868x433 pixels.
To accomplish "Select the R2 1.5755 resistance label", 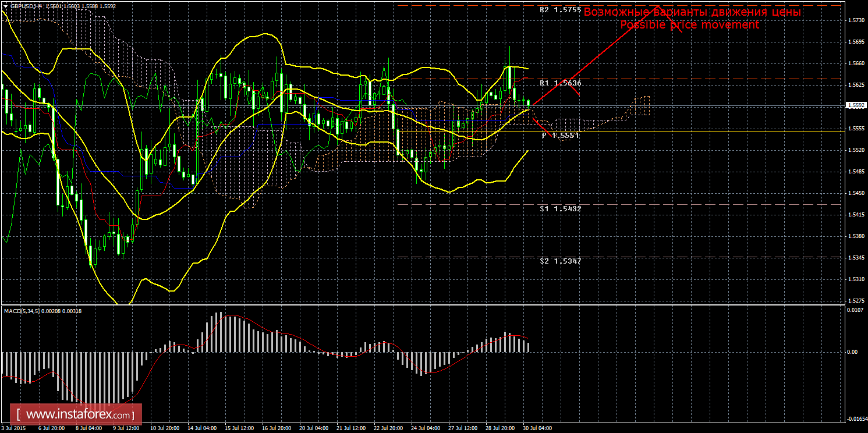I will coord(561,10).
